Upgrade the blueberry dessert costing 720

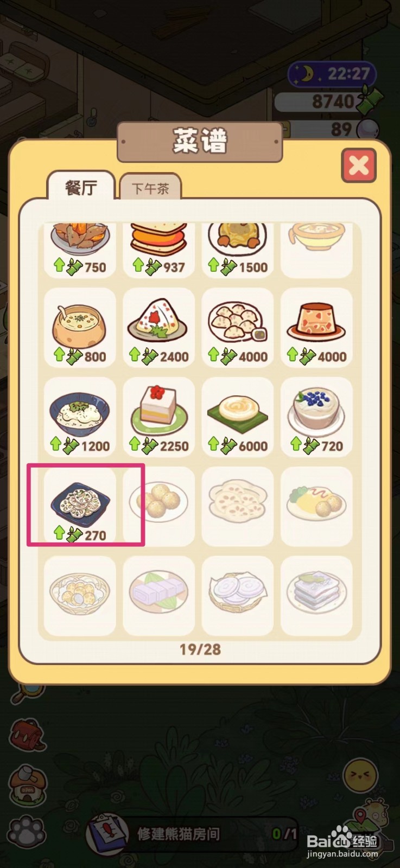pyautogui.click(x=316, y=416)
